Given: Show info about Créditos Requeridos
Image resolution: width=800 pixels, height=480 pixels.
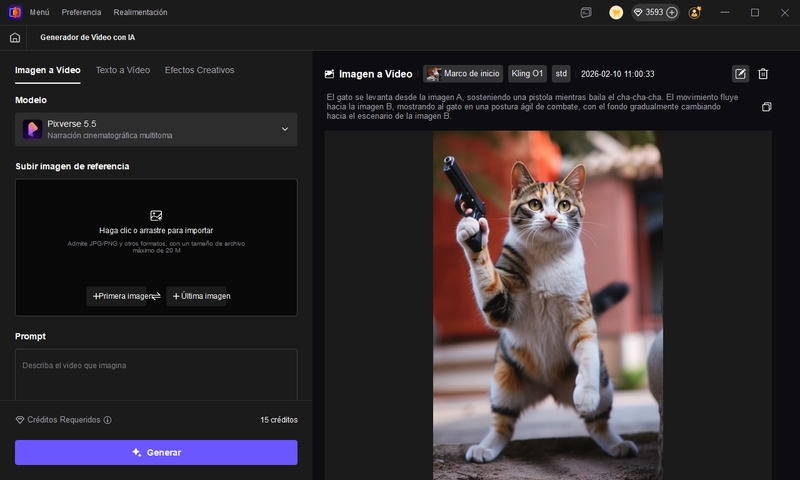Looking at the screenshot, I should click(x=108, y=420).
